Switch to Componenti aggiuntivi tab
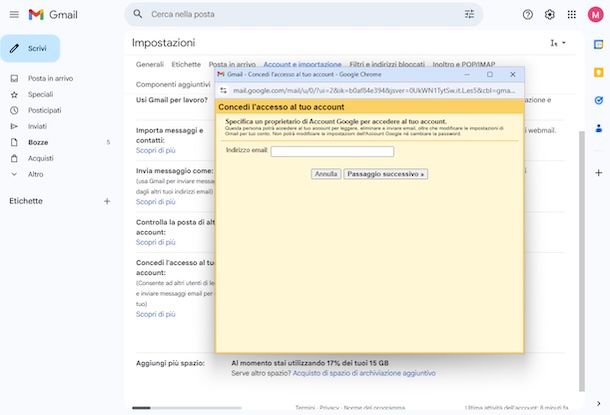The image size is (610, 415). 173,84
